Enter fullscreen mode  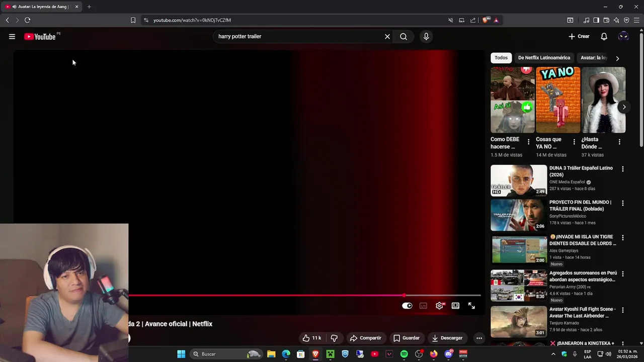[x=471, y=306]
